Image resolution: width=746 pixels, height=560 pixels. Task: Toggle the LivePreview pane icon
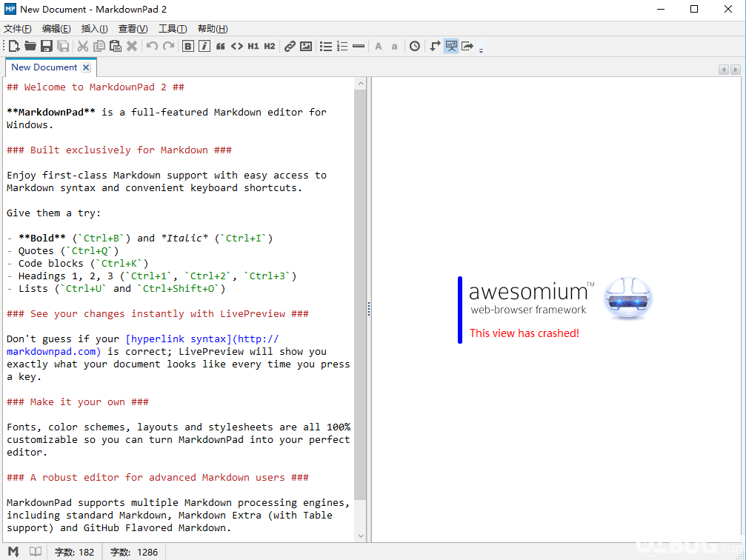(451, 46)
